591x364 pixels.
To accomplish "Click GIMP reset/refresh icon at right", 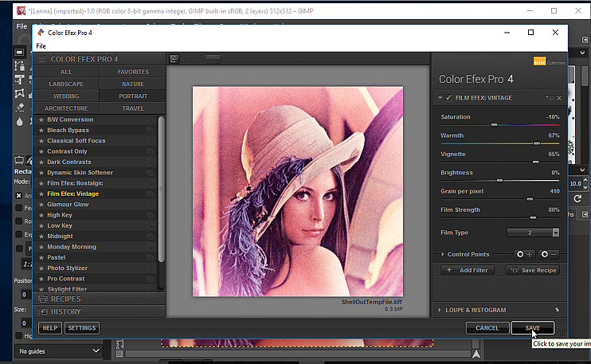I will (577, 198).
